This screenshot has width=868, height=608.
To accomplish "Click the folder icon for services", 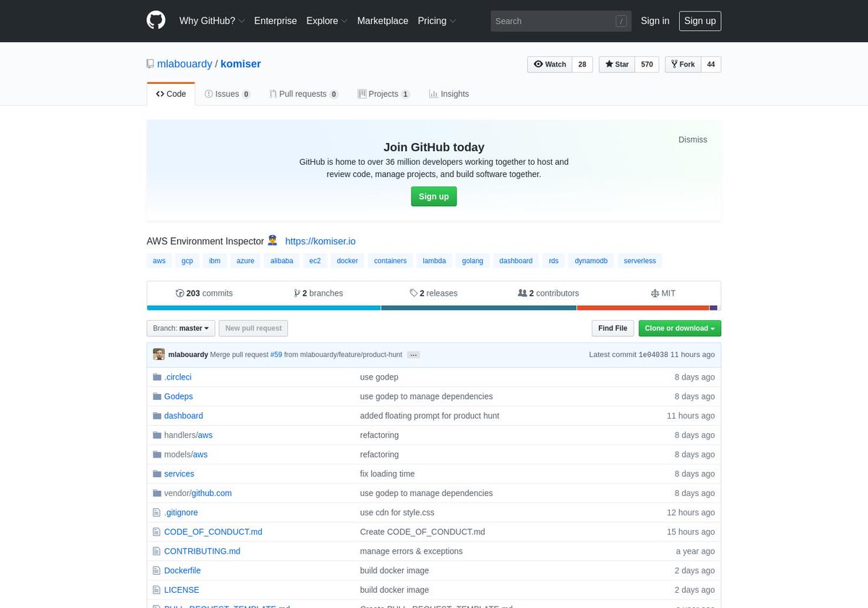I will coord(157,474).
